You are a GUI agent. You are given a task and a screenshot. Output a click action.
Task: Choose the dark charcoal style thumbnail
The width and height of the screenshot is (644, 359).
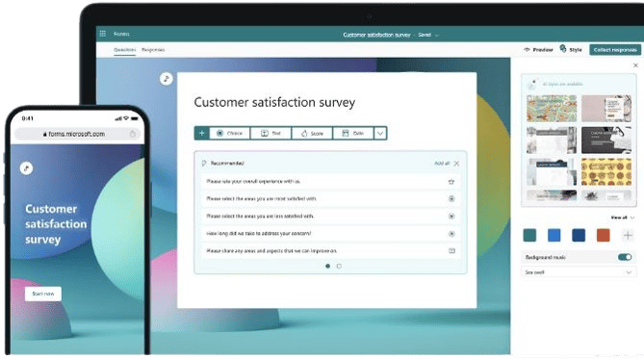coord(606,141)
